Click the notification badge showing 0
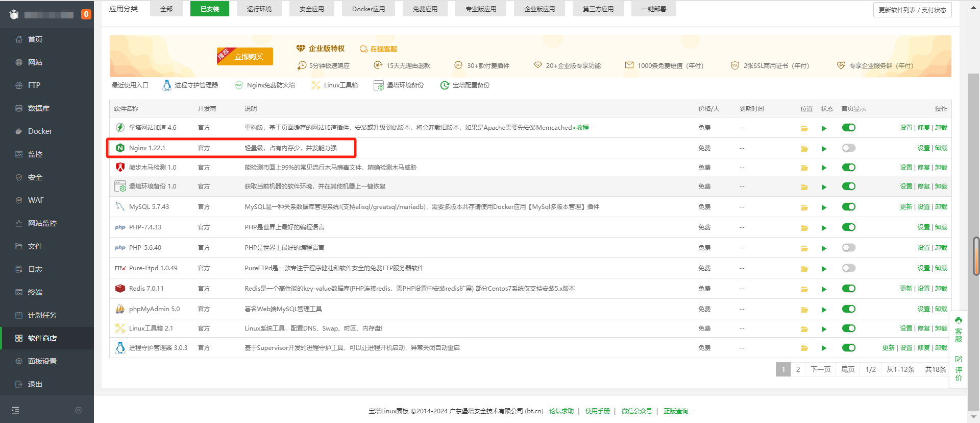 (x=86, y=14)
